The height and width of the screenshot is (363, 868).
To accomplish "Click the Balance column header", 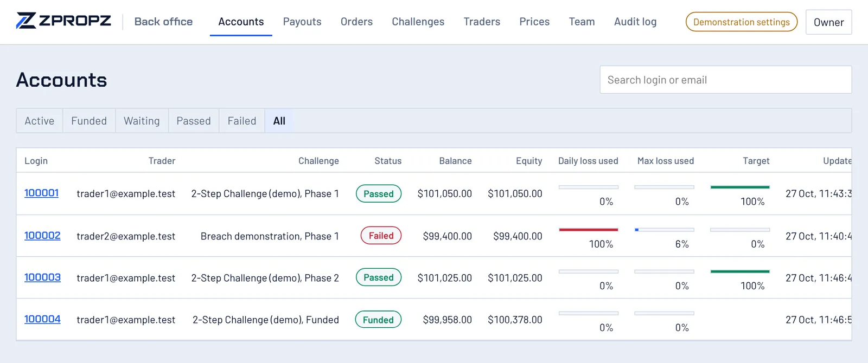I will (x=455, y=161).
